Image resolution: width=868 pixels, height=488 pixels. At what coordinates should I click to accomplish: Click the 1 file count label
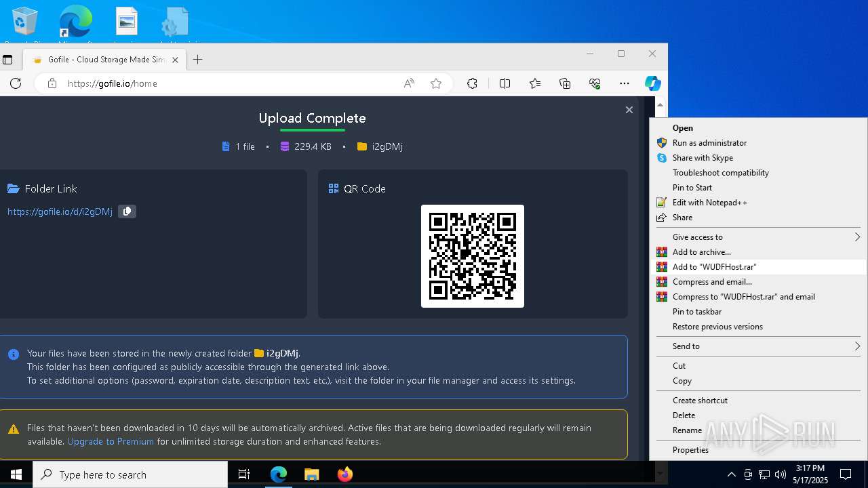[x=245, y=146]
